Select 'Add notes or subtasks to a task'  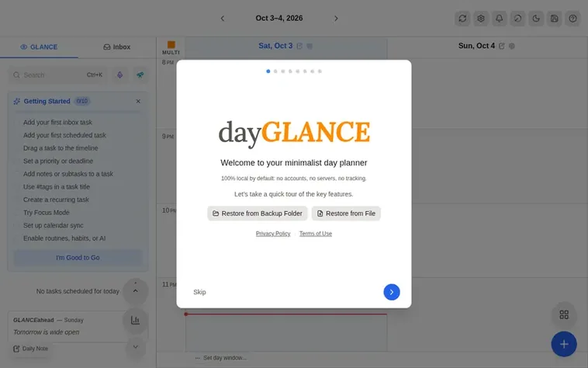click(67, 174)
